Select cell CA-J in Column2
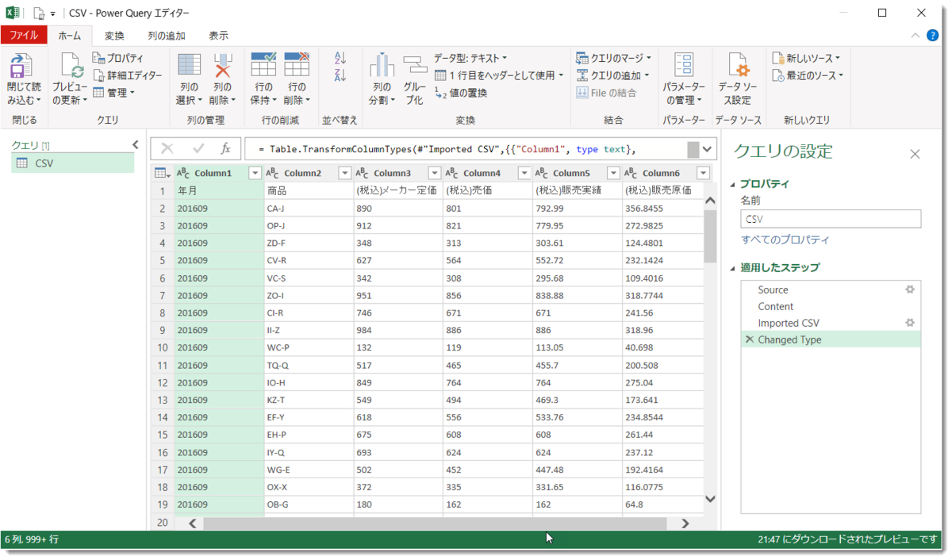Screen dimensions: 952x560 309,208
